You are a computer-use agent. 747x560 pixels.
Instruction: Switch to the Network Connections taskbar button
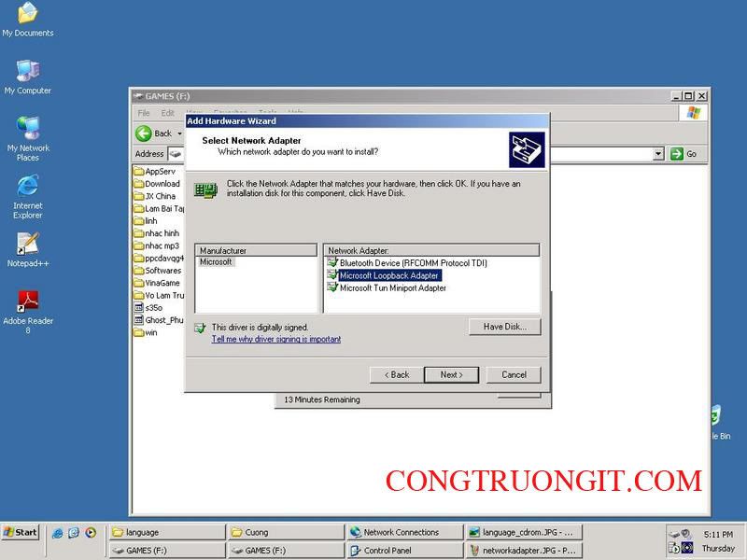pyautogui.click(x=405, y=532)
